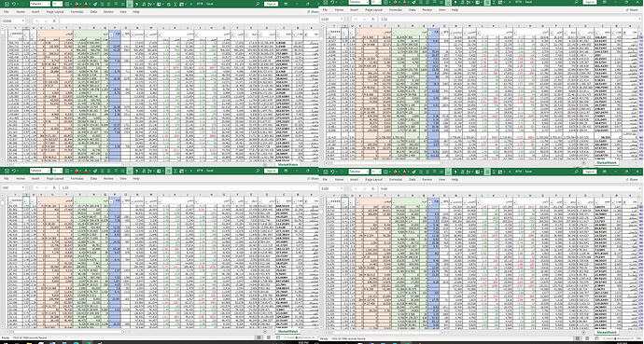Image resolution: width=644 pixels, height=344 pixels.
Task: Open font name dropdown in top-left window
Action: (49, 4)
